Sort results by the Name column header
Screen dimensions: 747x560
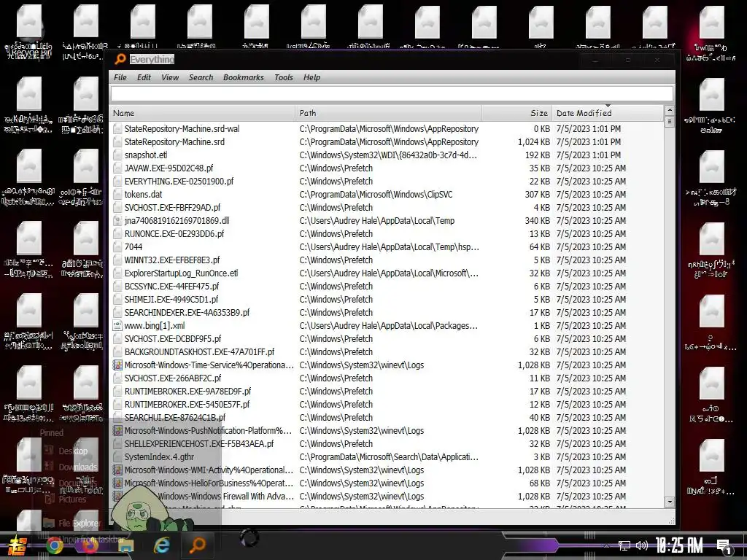(203, 113)
